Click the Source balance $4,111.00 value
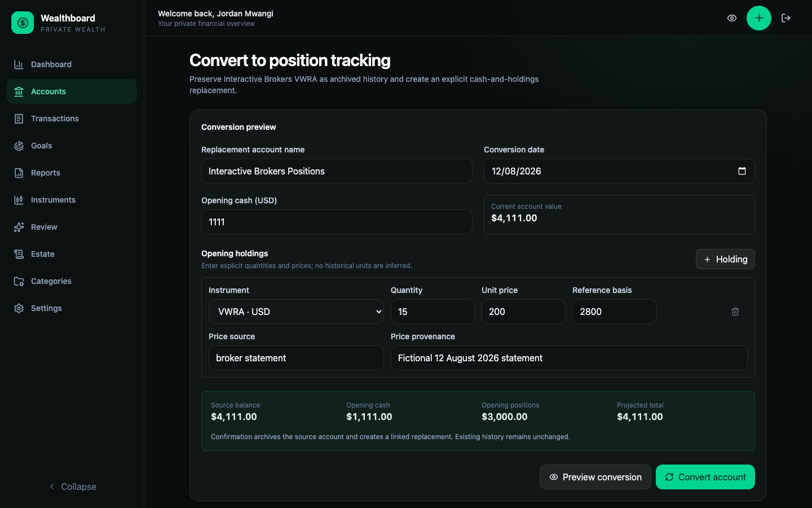Viewport: 812px width, 508px height. pyautogui.click(x=234, y=417)
